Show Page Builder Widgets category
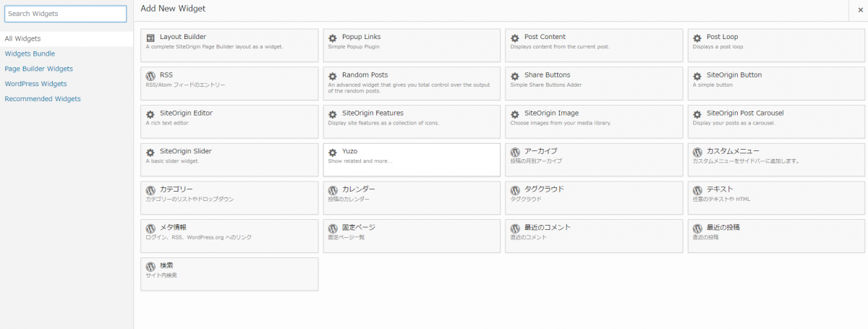 click(38, 69)
